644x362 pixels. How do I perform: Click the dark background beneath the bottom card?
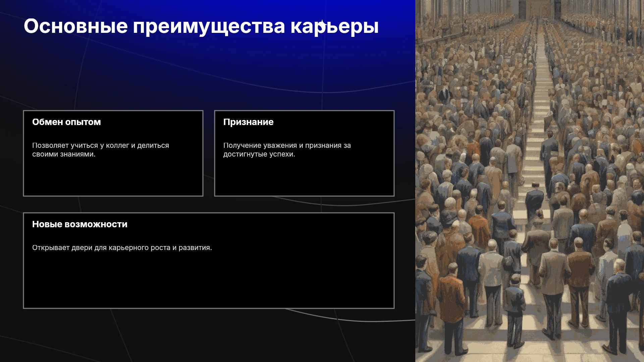(208, 335)
